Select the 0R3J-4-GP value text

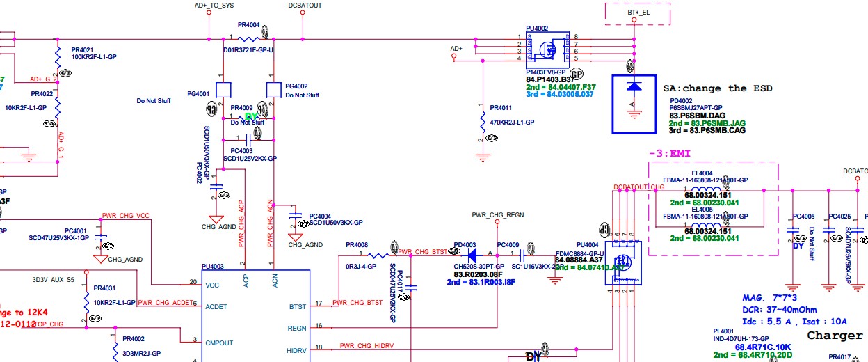tap(362, 266)
